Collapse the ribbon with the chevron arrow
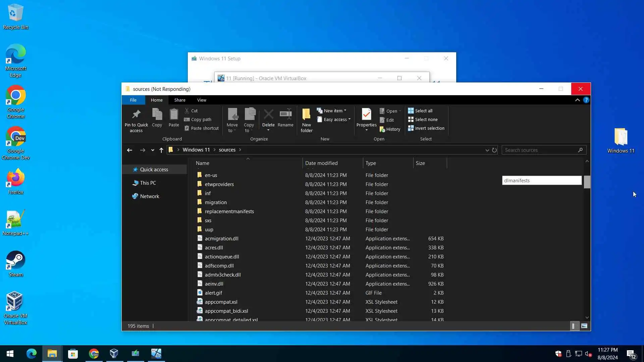Viewport: 644px width, 362px height. 577,100
